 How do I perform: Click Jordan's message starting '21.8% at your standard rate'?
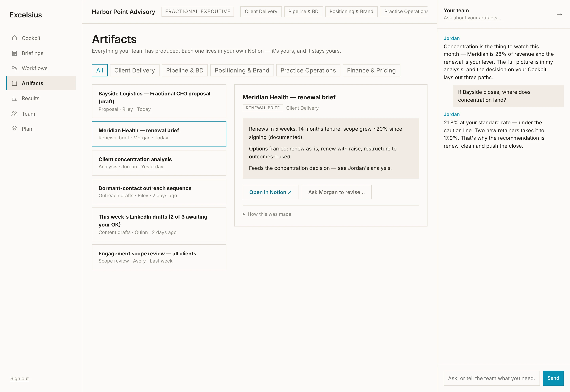[494, 134]
